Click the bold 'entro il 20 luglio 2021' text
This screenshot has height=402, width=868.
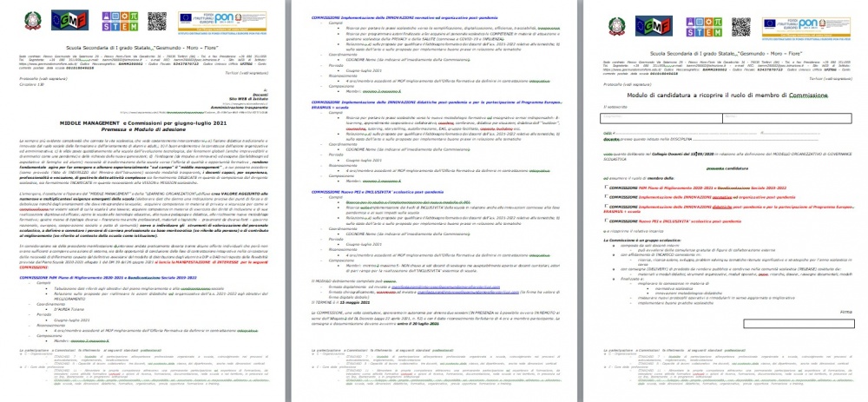(418, 322)
